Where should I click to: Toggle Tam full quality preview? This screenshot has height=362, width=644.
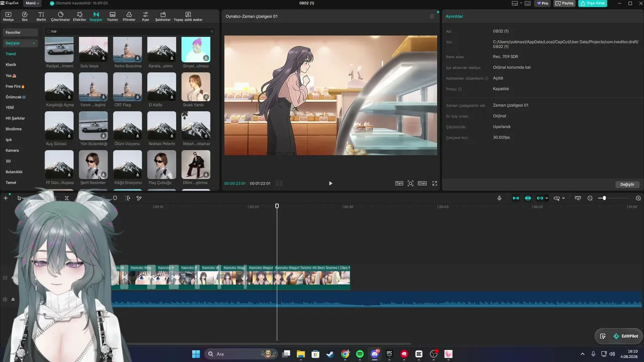(399, 184)
